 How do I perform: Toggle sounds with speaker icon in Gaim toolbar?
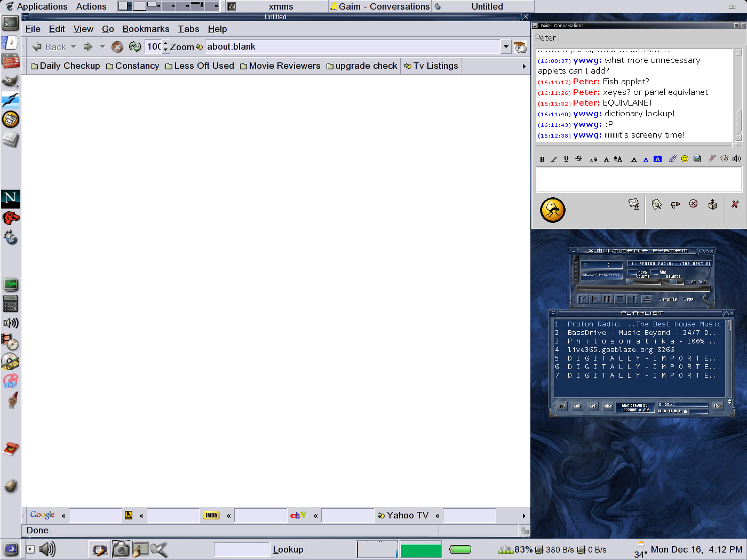tap(737, 159)
